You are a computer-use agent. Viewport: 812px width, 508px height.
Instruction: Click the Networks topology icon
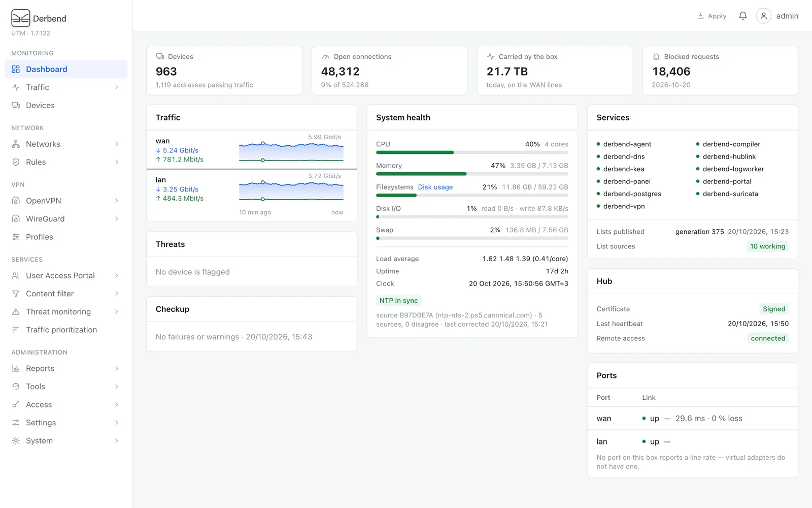[16, 144]
